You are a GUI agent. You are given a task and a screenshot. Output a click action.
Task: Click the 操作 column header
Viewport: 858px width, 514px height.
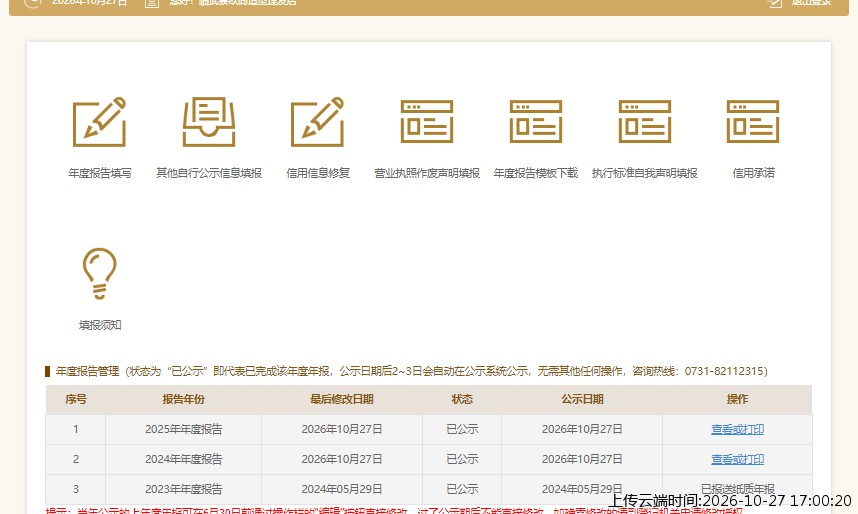[x=737, y=400]
